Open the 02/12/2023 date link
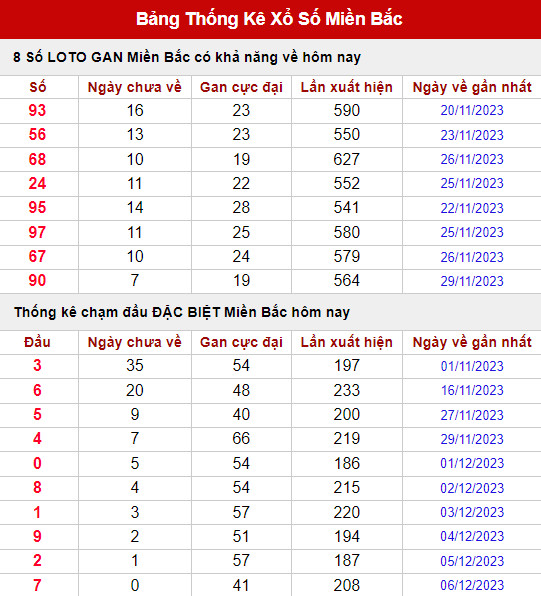 [472, 488]
